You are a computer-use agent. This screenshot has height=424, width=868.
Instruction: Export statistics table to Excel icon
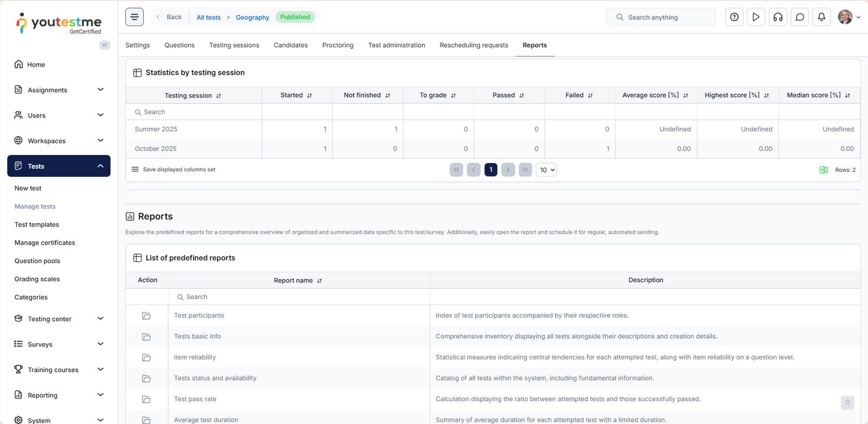(823, 170)
